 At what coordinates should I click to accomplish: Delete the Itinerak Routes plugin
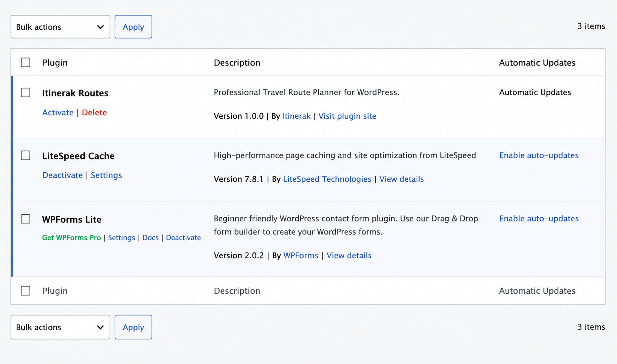pos(94,113)
